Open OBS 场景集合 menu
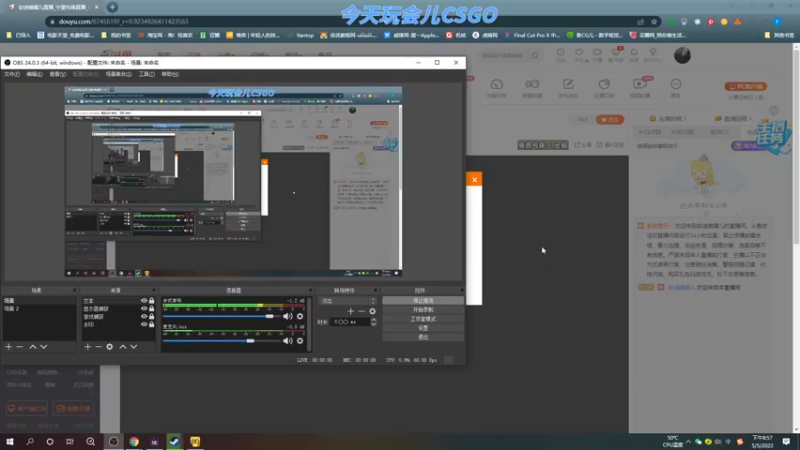 click(x=118, y=74)
